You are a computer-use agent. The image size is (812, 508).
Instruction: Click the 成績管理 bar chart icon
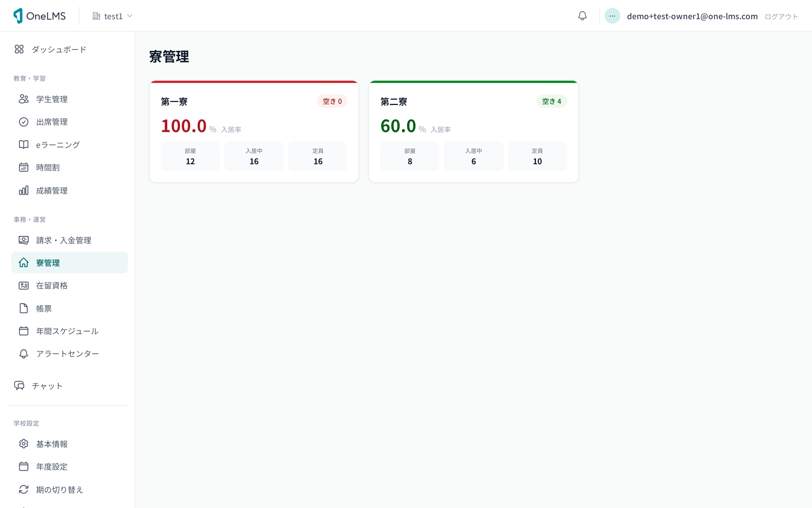point(23,190)
